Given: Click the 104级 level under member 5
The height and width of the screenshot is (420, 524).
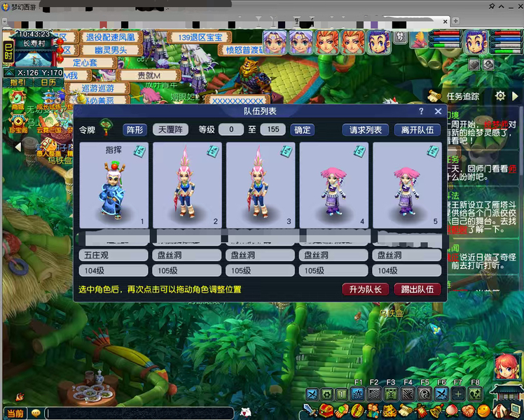Looking at the screenshot, I should [407, 270].
